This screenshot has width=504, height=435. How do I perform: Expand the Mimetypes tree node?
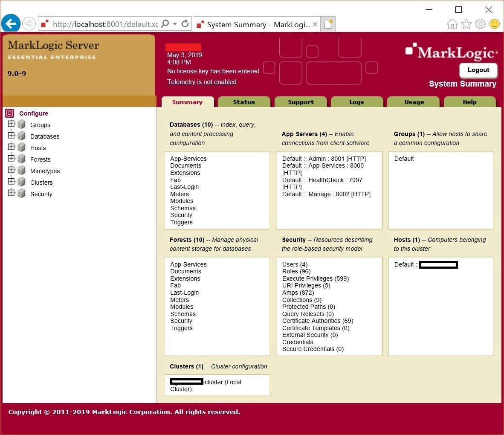(11, 170)
